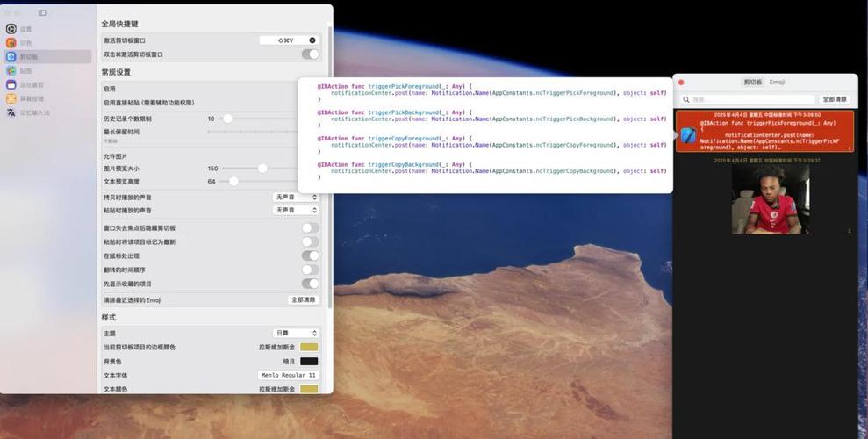Open the 文本颜色 gold color swatch
This screenshot has width=868, height=439.
click(309, 389)
